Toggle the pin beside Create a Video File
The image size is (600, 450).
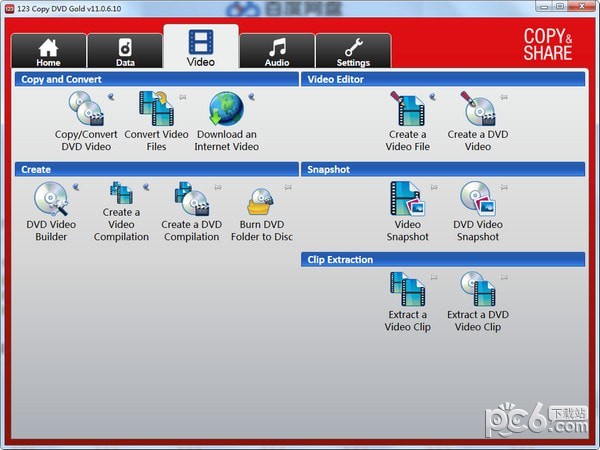[432, 97]
